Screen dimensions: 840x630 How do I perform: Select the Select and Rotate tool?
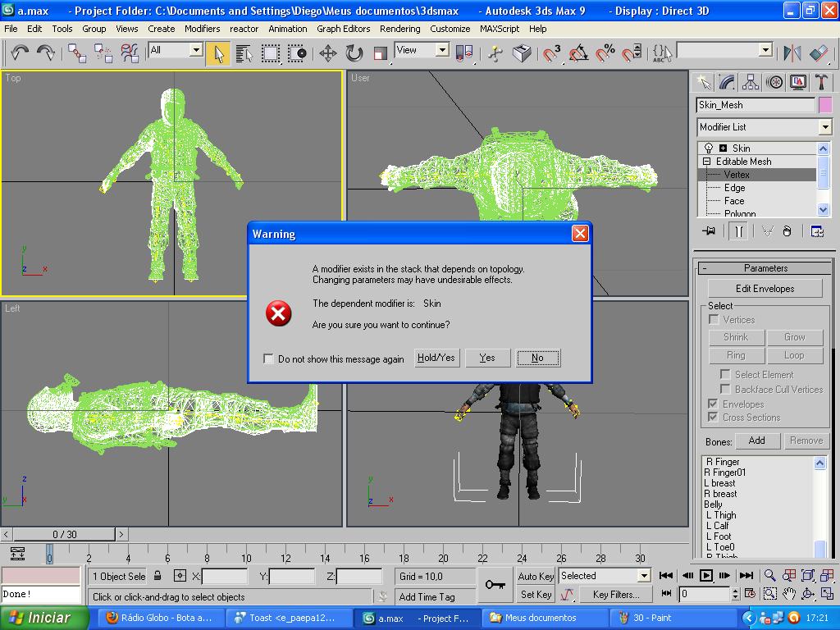coord(354,53)
